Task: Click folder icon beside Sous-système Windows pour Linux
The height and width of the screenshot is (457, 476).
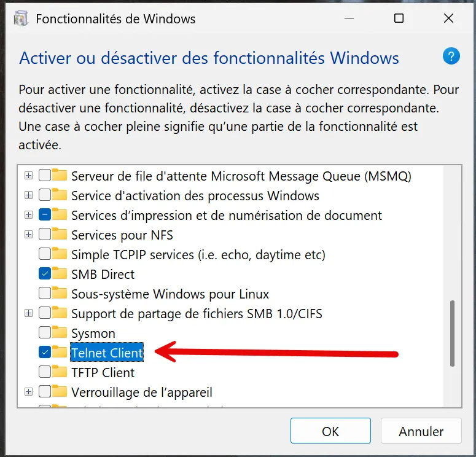Action: 59,294
